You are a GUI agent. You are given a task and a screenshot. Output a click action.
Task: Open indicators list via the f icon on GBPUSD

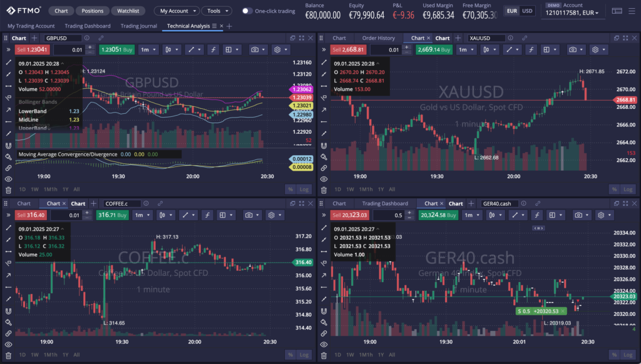click(x=213, y=49)
